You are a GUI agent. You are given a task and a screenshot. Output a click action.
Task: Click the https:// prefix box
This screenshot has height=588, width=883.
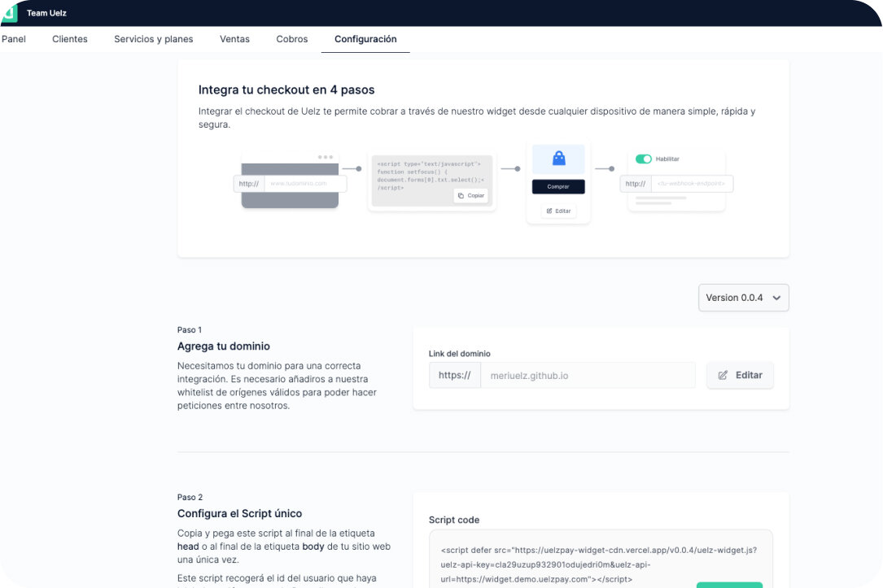[454, 375]
